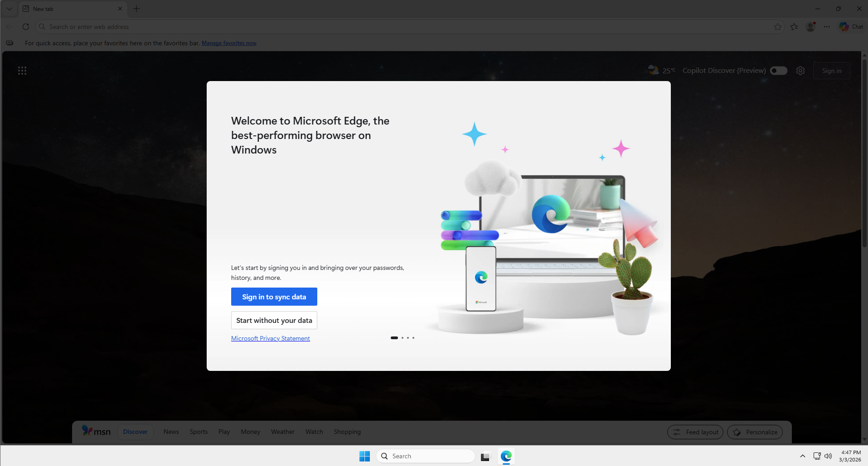Select the New tab tab
The width and height of the screenshot is (868, 466).
[73, 9]
